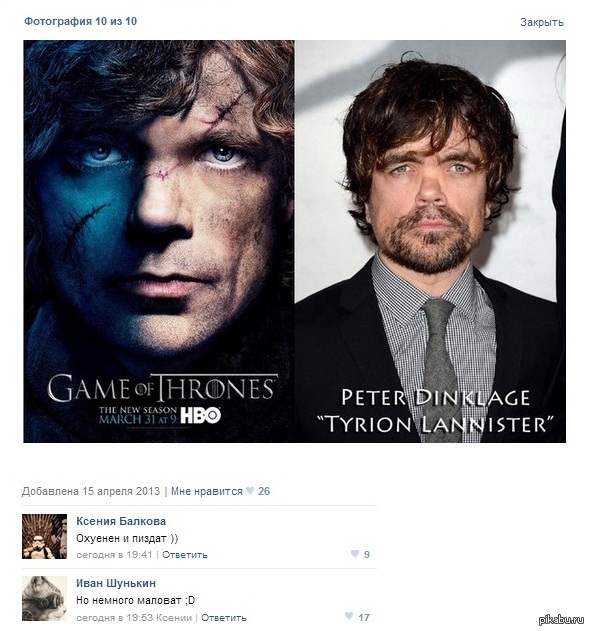This screenshot has height=631, width=589.
Task: Reply to Ксения Балкова's comment via Ответить
Action: coord(185,555)
